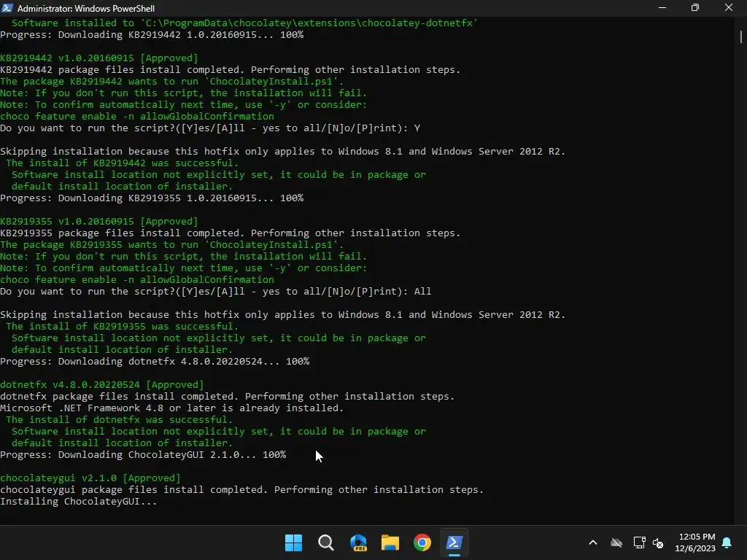Screen dimensions: 747x560
Task: Click 'Progress: Downloading ChocolateyGUI 2.1.0' line
Action: [x=143, y=455]
